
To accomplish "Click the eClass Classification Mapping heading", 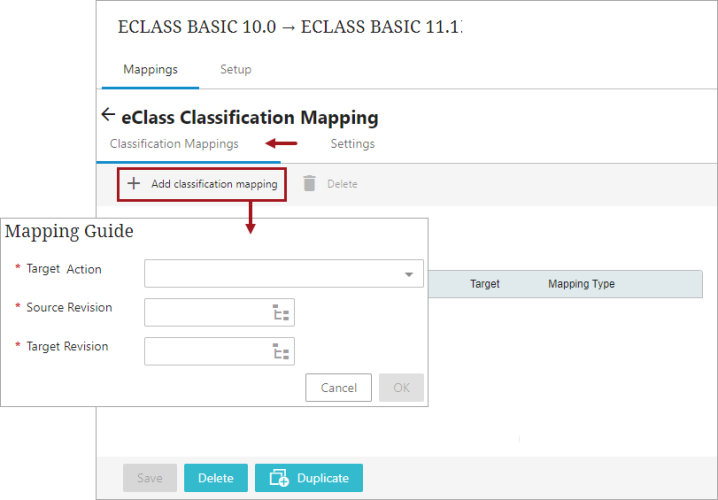I will pyautogui.click(x=250, y=118).
